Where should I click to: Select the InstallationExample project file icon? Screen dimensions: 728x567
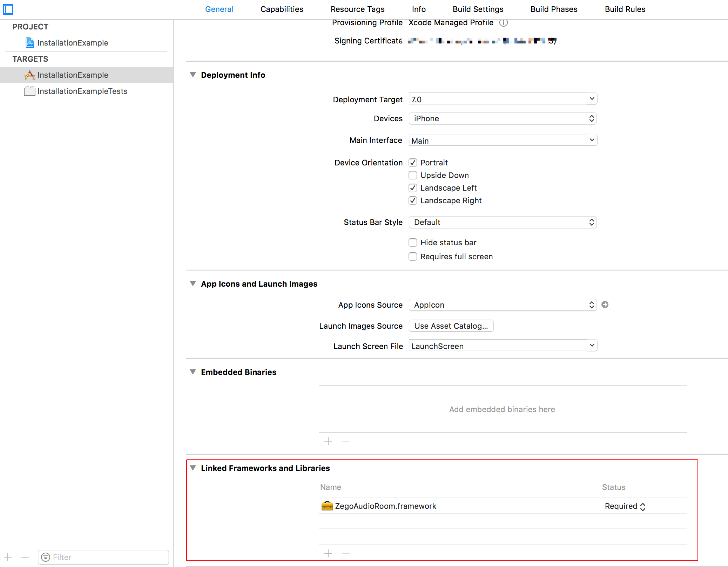coord(30,43)
